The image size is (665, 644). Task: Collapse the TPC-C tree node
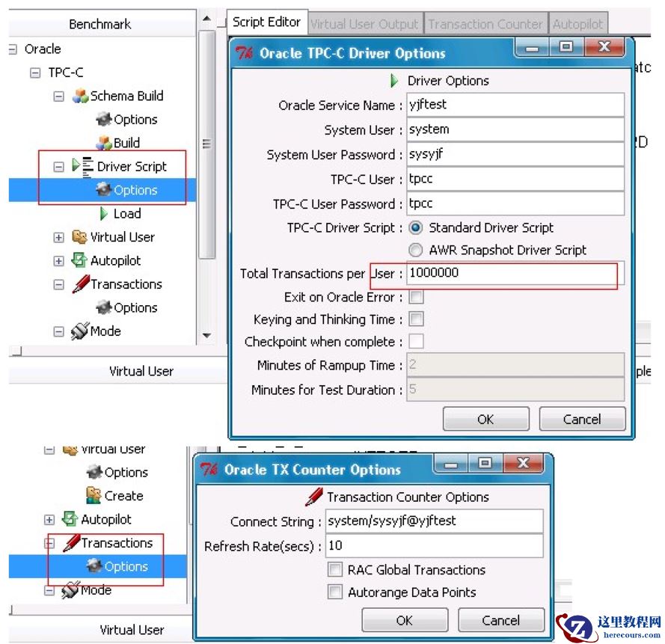pos(35,73)
